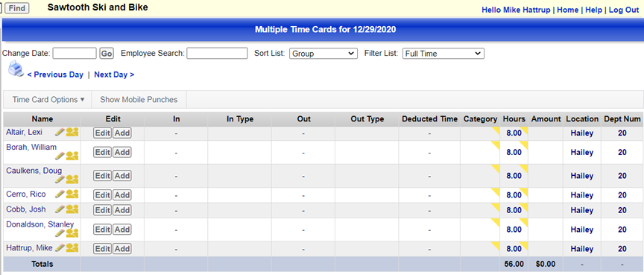Click the 56.00 total hours value
Screen dimensions: 644x275
(x=514, y=264)
